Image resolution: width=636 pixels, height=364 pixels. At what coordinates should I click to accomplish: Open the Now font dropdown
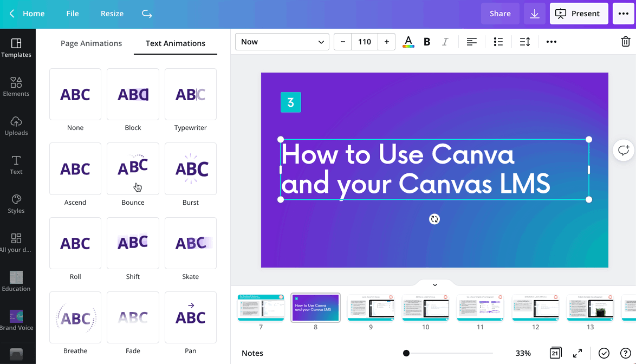(x=282, y=42)
